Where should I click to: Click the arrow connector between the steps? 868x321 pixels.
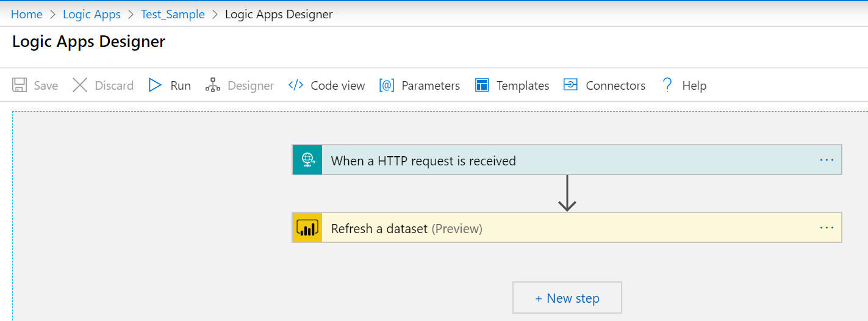pos(567,194)
